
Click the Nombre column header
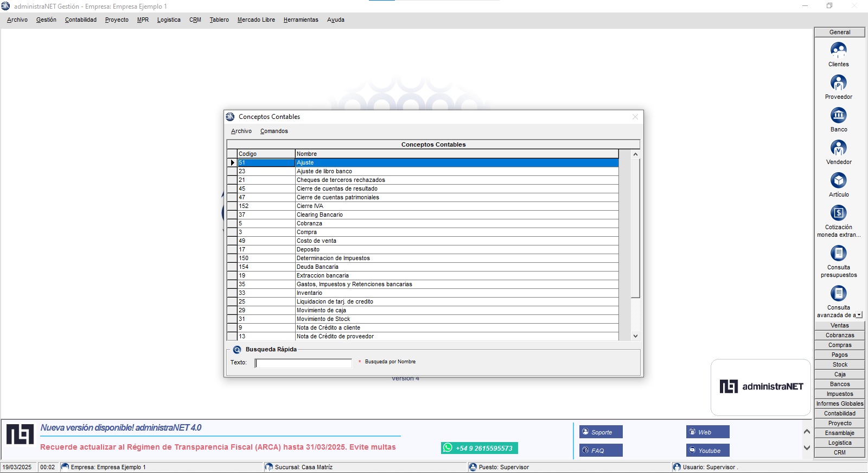click(x=457, y=154)
